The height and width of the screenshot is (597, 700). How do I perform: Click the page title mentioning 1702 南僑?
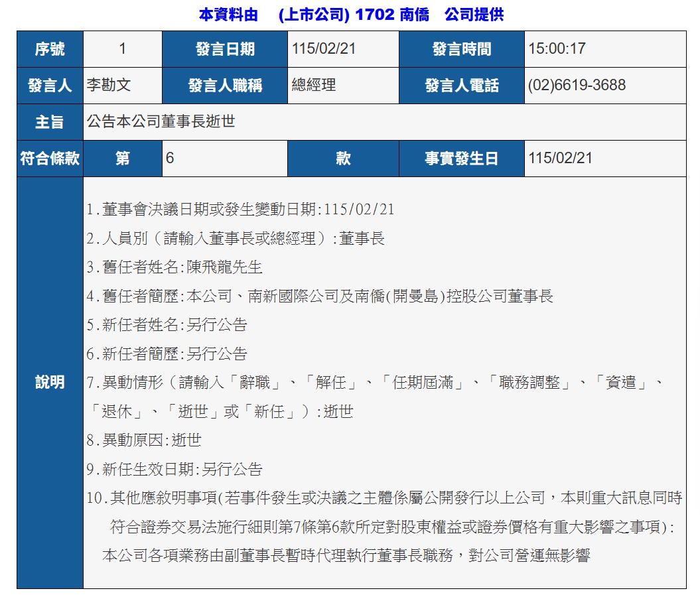pyautogui.click(x=351, y=15)
